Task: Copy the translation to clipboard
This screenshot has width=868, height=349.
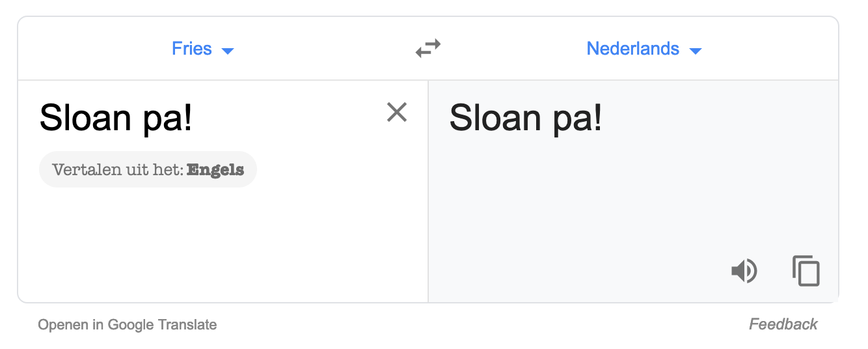Action: coord(806,271)
